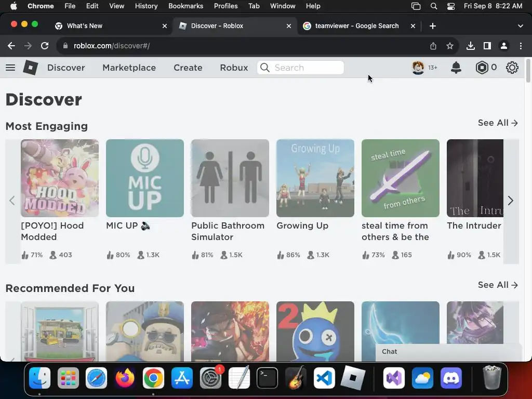Open The Intruder game thumbnail
Screen dimensions: 532x399
point(475,178)
